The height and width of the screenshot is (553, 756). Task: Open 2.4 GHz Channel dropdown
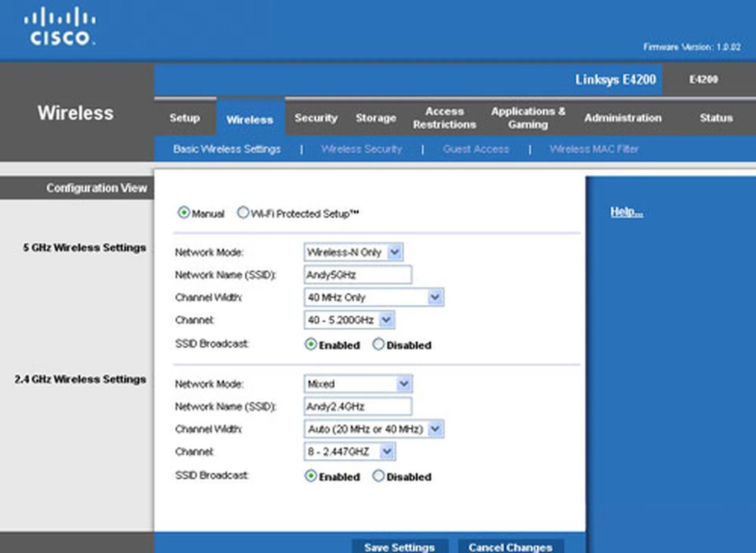387,451
